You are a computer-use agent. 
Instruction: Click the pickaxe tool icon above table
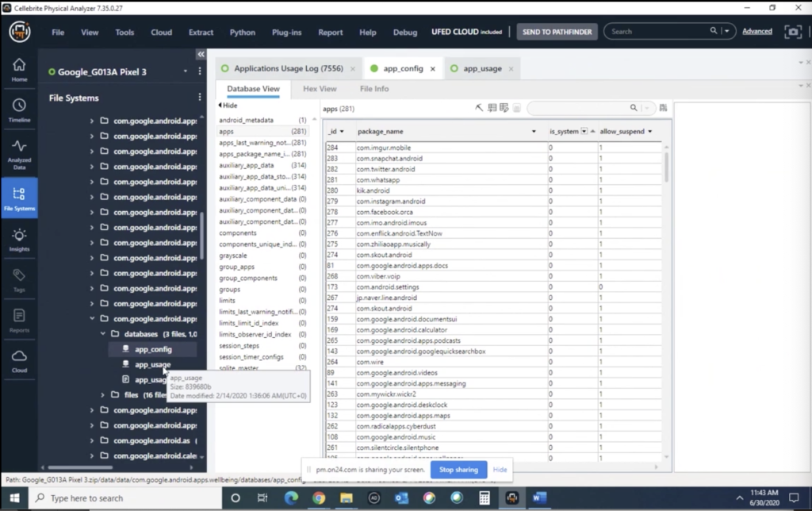tap(479, 108)
